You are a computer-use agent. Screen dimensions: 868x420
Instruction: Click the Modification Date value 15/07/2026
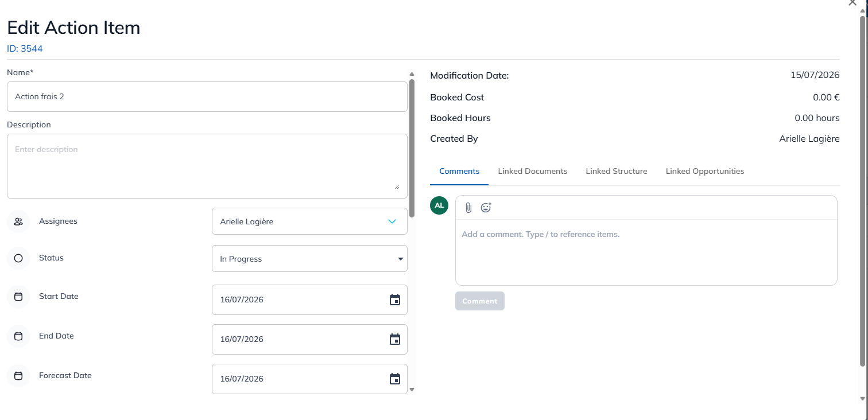815,75
